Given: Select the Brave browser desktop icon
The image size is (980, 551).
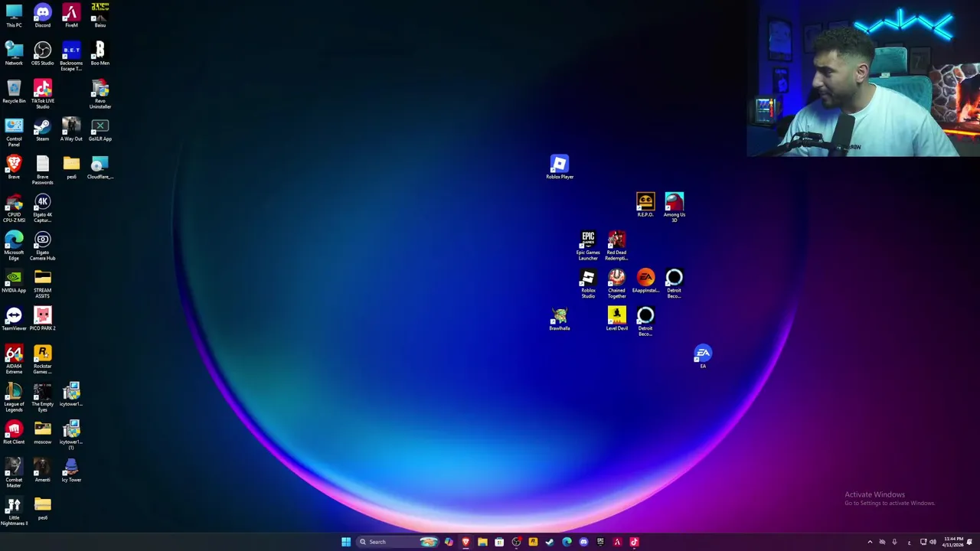Looking at the screenshot, I should tap(14, 168).
